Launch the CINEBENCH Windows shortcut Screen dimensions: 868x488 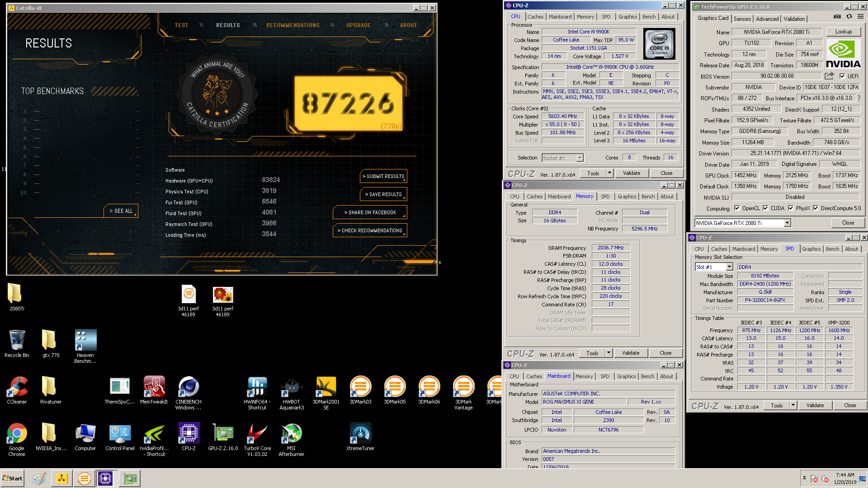(189, 393)
